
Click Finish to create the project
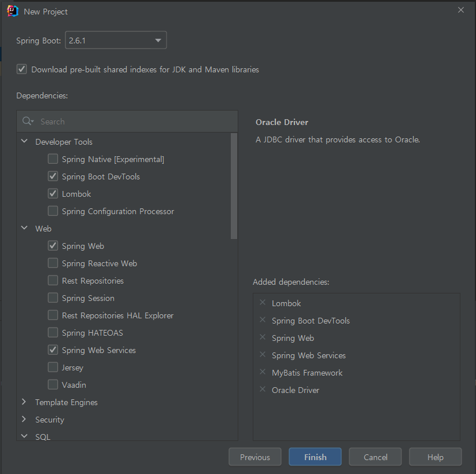click(315, 457)
